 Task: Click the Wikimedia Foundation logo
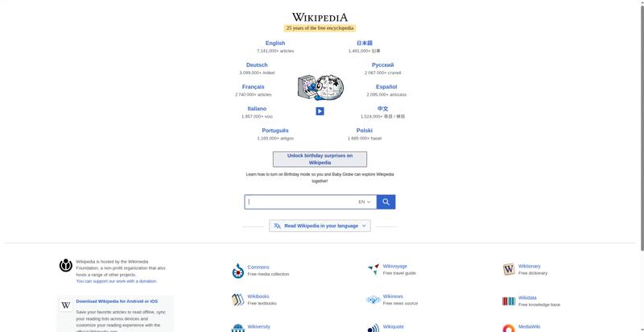coord(66,265)
